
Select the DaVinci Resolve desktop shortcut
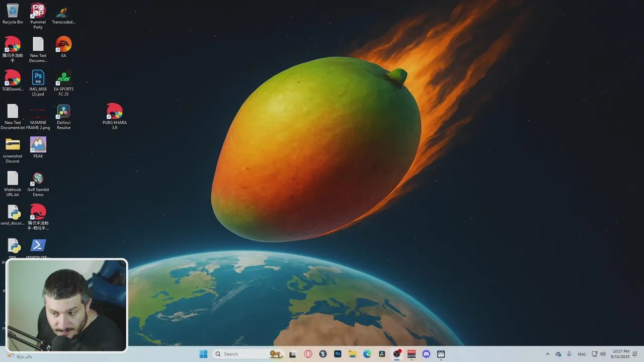[63, 117]
